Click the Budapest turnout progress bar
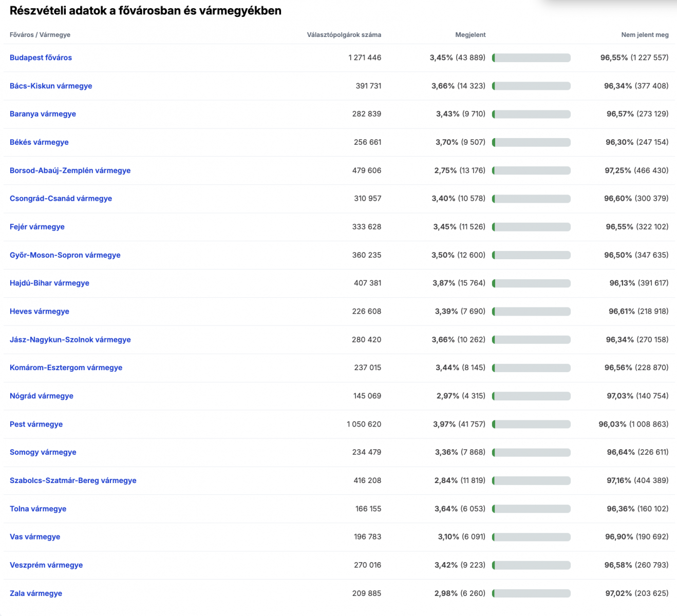This screenshot has height=616, width=677. pyautogui.click(x=531, y=58)
